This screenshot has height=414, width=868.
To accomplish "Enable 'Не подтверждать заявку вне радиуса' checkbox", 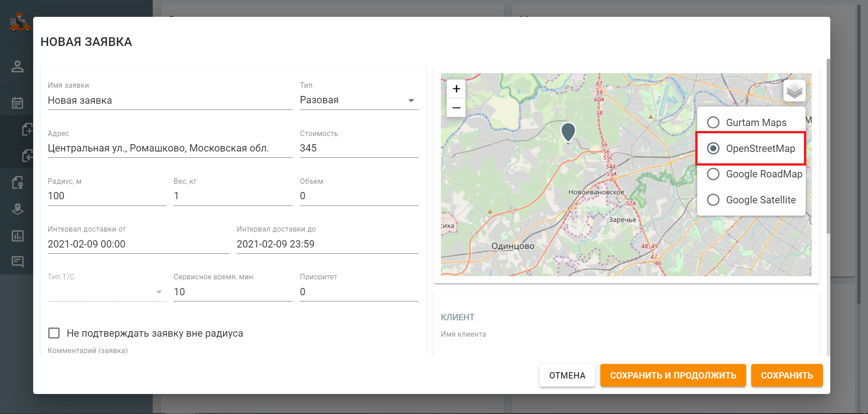I will tap(54, 333).
